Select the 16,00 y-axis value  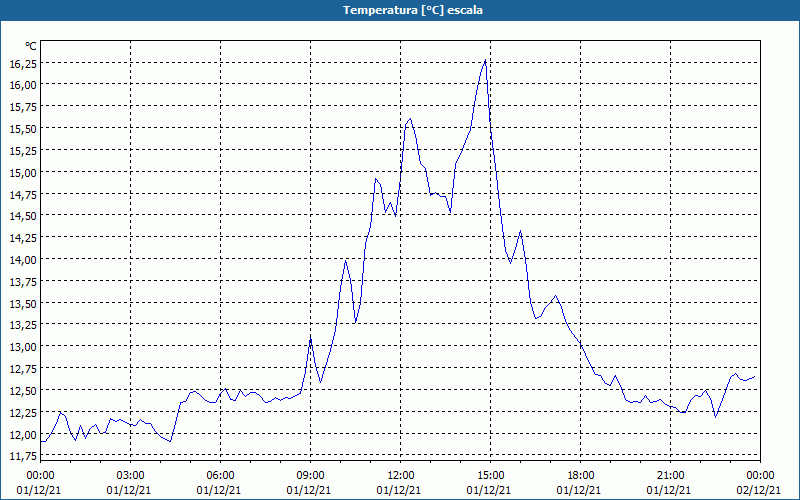23,85
